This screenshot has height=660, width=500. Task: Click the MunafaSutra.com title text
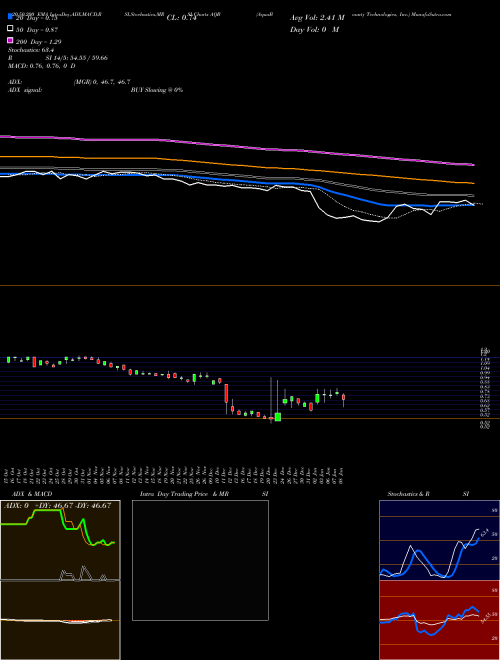tap(432, 14)
